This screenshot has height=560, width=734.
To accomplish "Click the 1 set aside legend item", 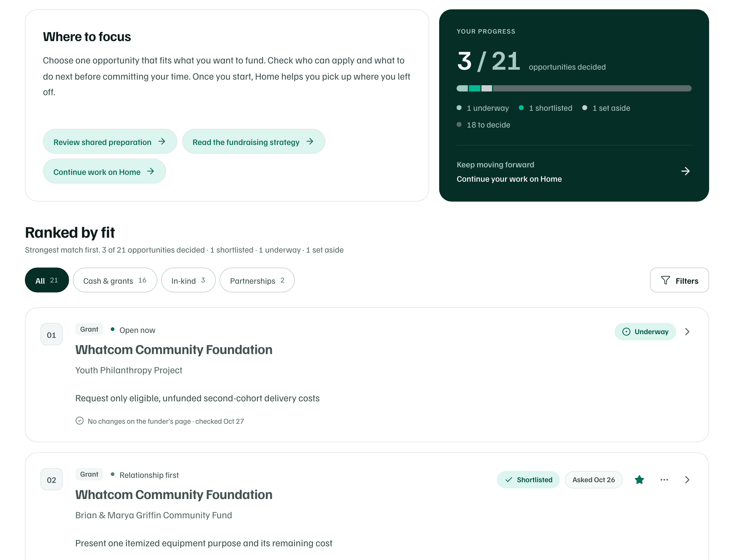I will pyautogui.click(x=606, y=108).
